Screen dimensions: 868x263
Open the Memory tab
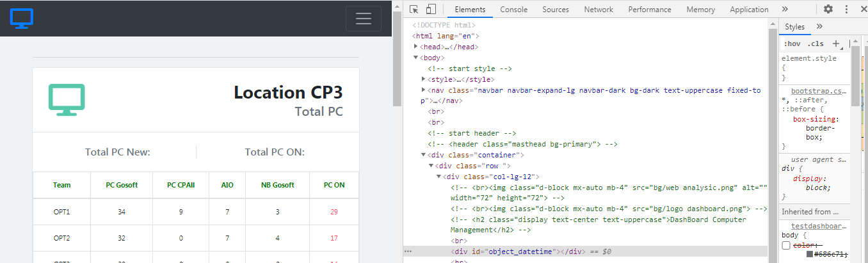[701, 10]
